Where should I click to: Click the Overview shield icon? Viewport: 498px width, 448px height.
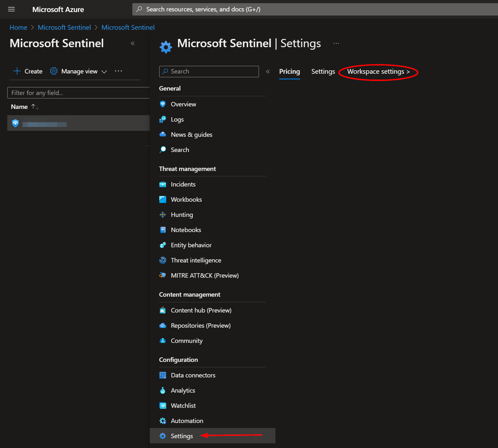[163, 104]
